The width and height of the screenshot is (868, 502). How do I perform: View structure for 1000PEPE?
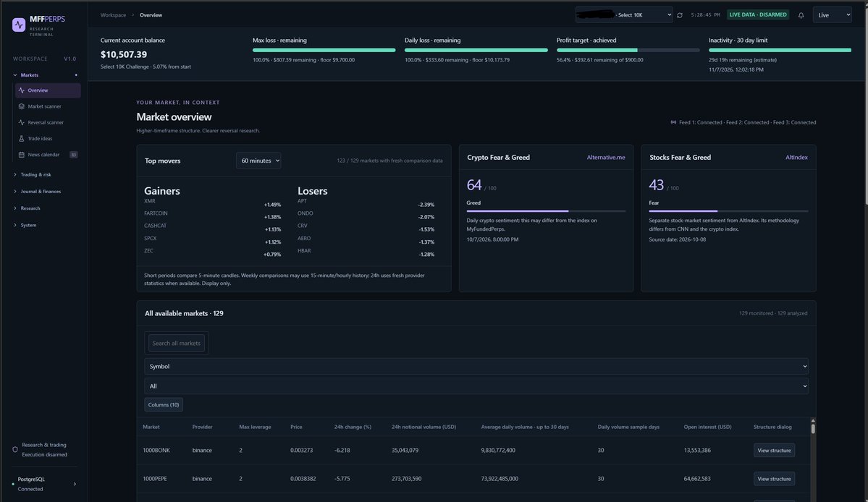pos(774,479)
